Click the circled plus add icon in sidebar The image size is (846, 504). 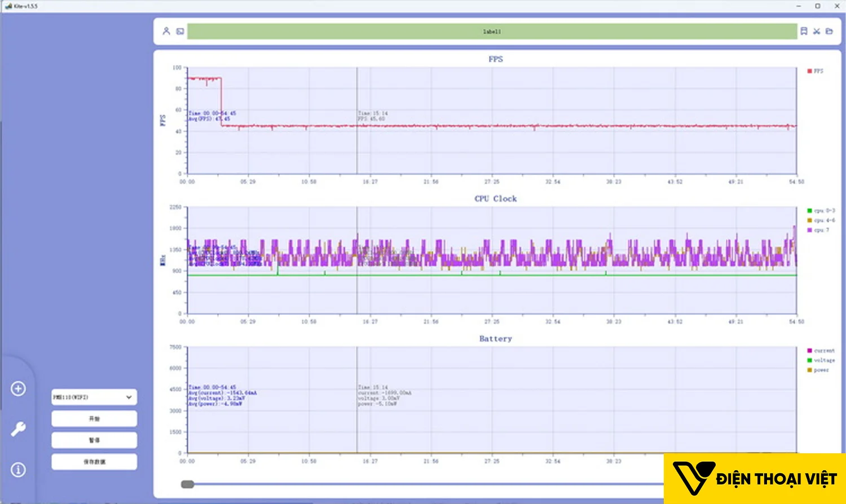[18, 388]
